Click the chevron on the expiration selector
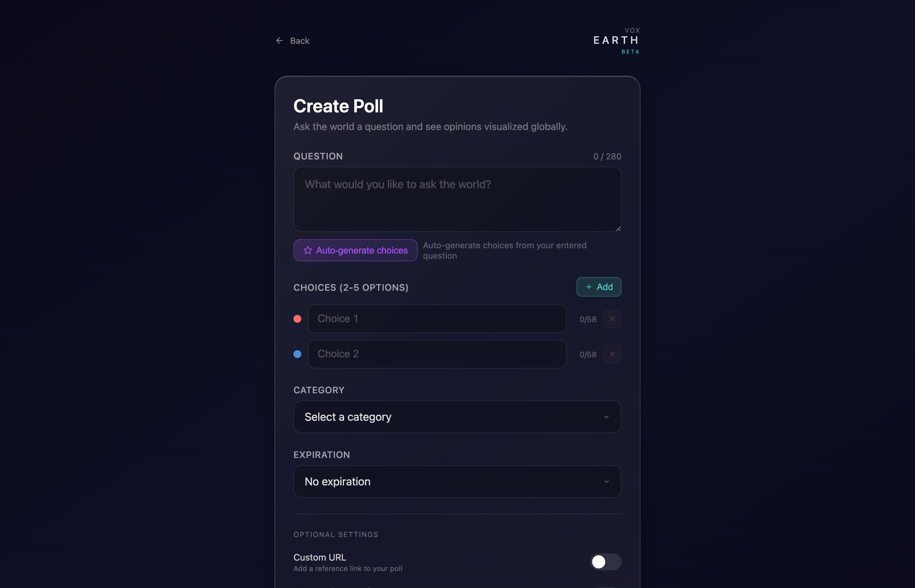The width and height of the screenshot is (915, 588). pyautogui.click(x=607, y=482)
